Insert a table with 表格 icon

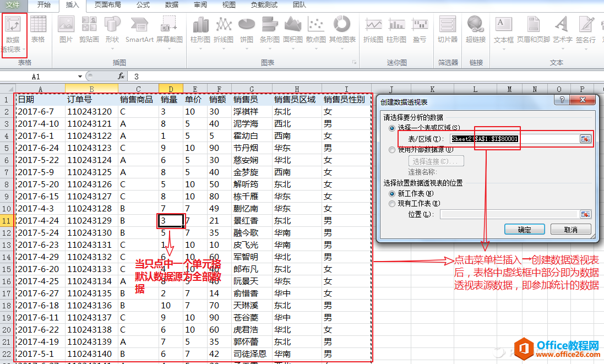38,29
